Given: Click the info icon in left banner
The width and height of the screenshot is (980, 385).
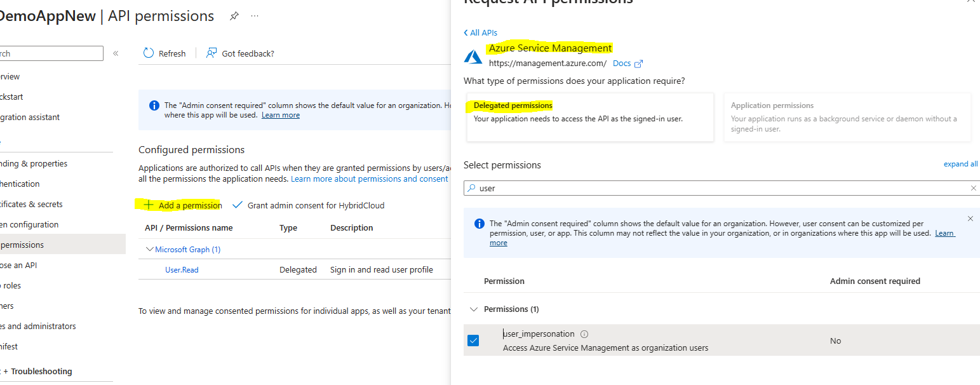Looking at the screenshot, I should point(154,105).
